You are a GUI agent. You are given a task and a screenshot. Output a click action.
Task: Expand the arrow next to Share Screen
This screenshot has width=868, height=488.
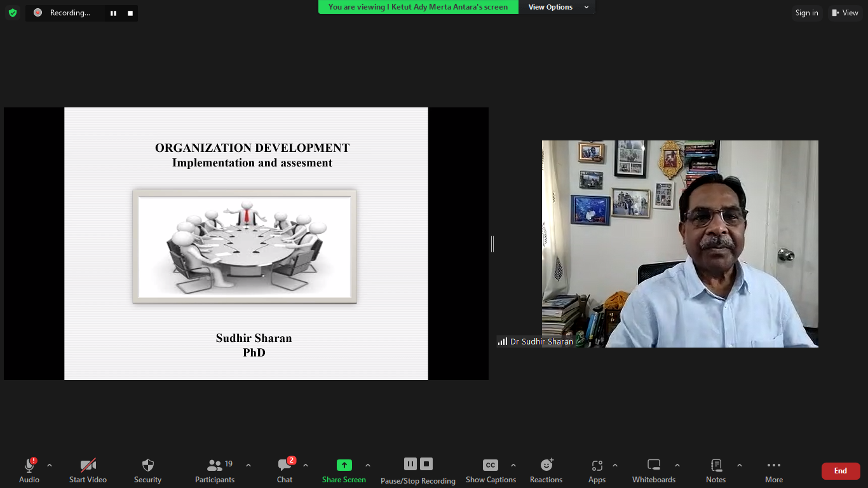pyautogui.click(x=367, y=465)
